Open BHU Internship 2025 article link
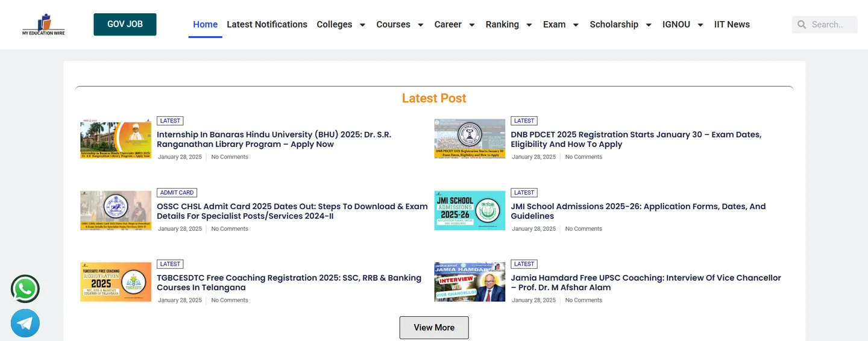The image size is (868, 341). (x=274, y=139)
